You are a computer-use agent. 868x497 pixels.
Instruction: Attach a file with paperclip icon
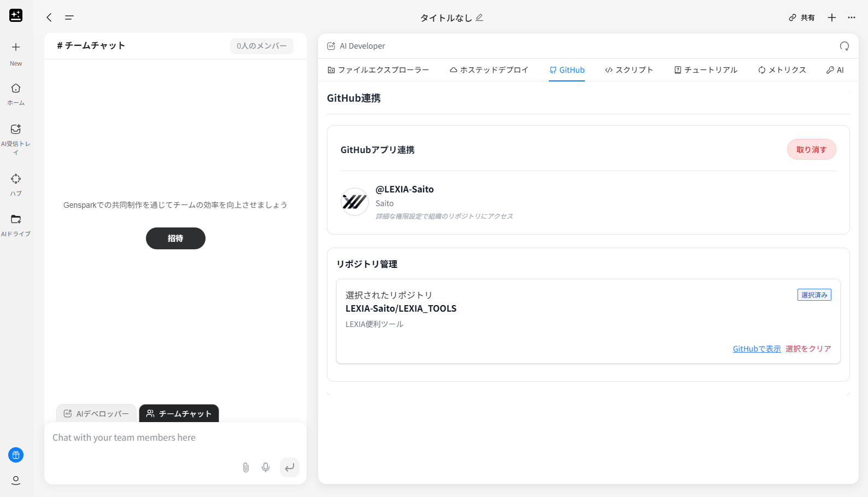(246, 467)
